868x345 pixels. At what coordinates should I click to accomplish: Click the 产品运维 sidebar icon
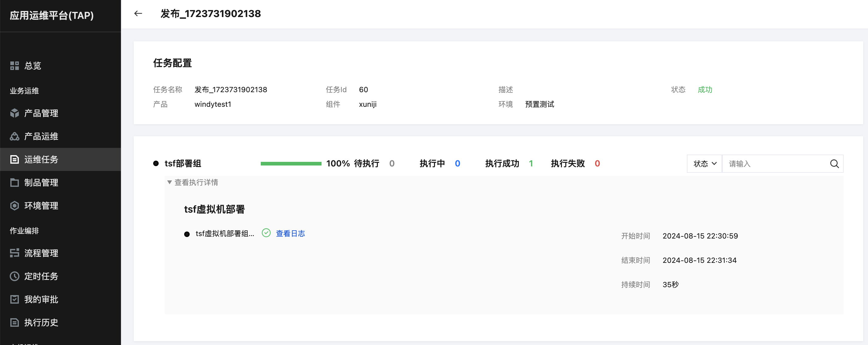click(x=15, y=136)
